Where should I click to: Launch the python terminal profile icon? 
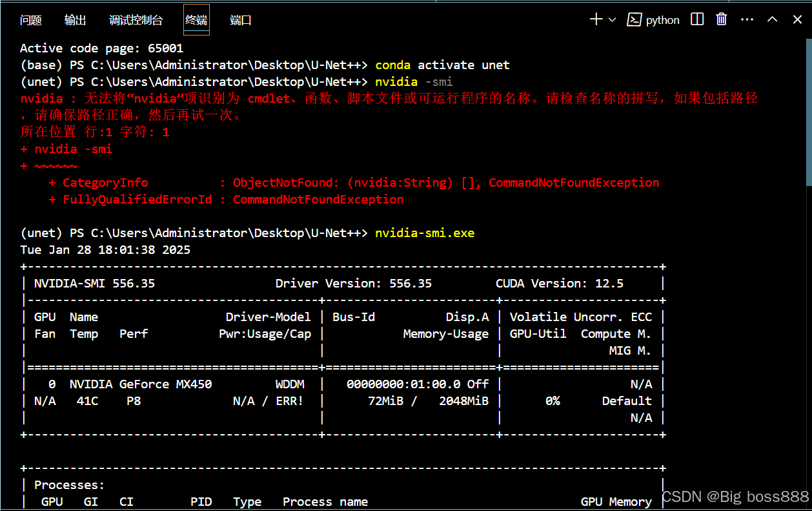click(634, 19)
